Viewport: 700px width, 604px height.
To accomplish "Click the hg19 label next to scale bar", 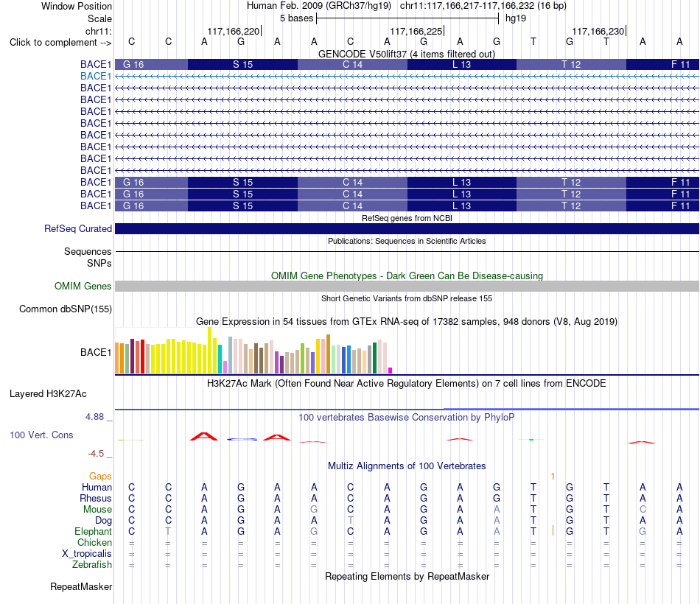I will click(516, 18).
